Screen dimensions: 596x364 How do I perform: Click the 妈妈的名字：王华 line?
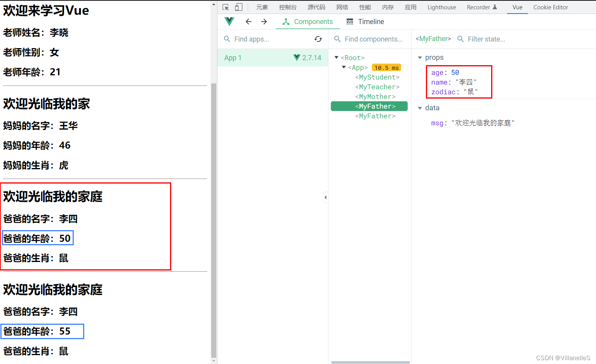coord(40,126)
